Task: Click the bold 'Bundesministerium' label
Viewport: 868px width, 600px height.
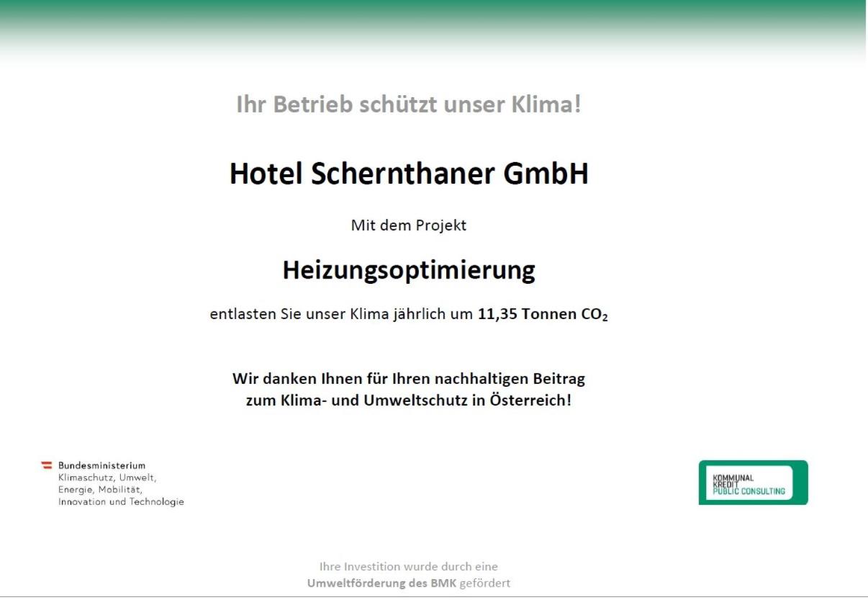Action: pyautogui.click(x=101, y=465)
